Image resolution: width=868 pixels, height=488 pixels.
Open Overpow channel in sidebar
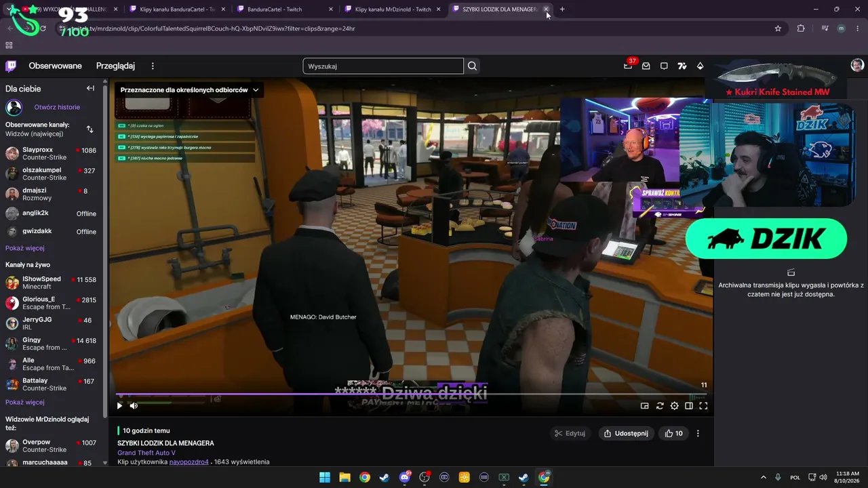pyautogui.click(x=52, y=446)
